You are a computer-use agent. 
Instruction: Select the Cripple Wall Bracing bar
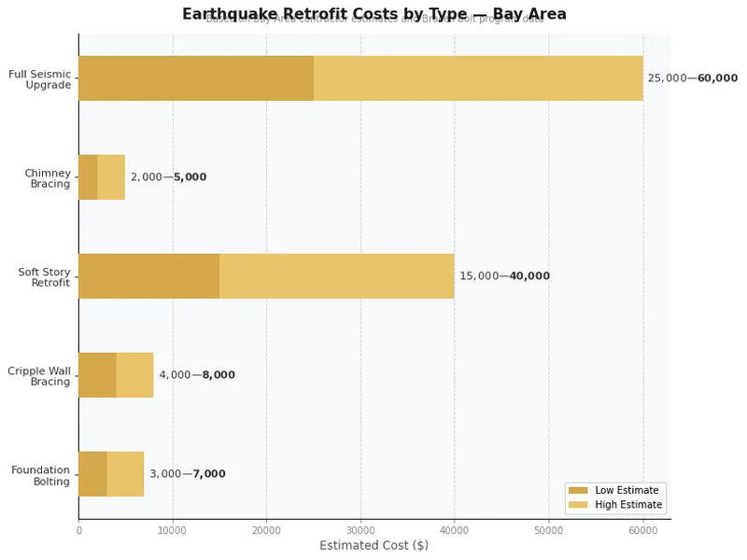(x=116, y=375)
